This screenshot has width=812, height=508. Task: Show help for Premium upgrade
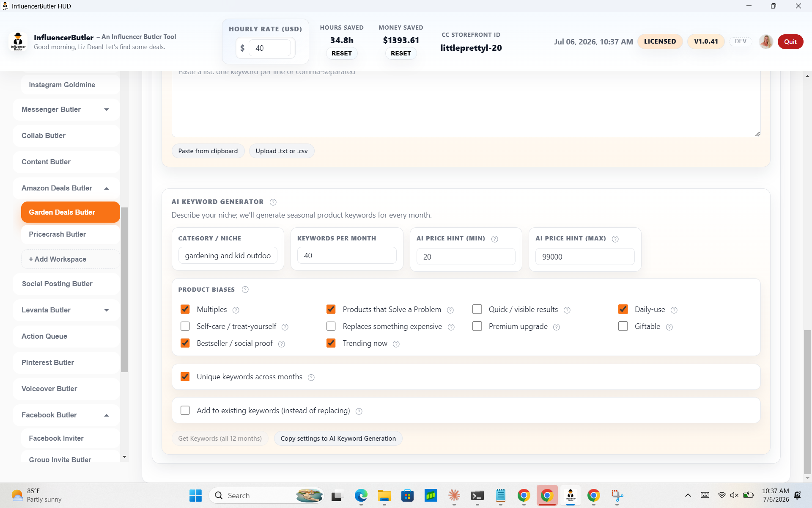tap(557, 327)
